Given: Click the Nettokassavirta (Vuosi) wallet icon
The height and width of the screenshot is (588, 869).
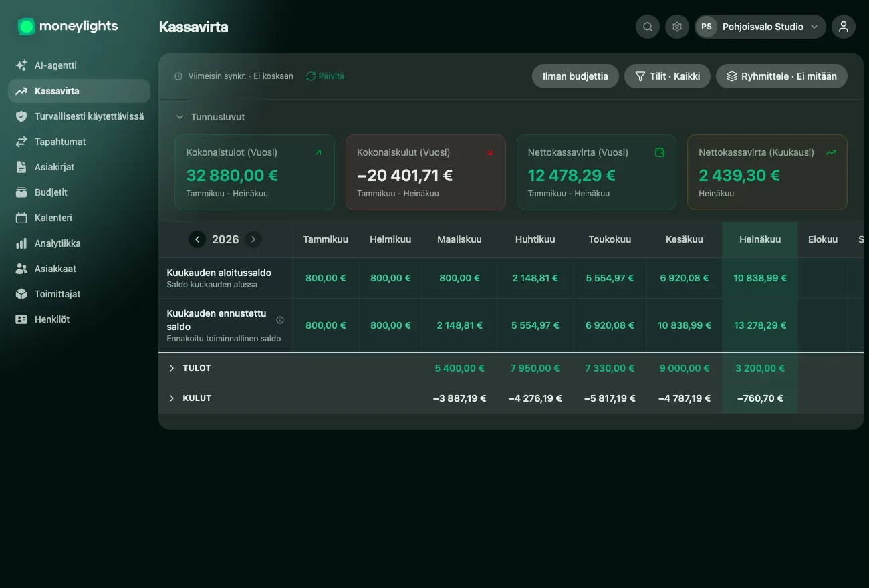Looking at the screenshot, I should point(660,152).
